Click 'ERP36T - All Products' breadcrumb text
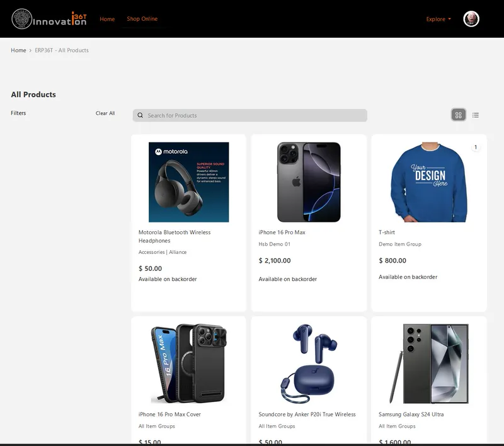The image size is (504, 446). [62, 50]
